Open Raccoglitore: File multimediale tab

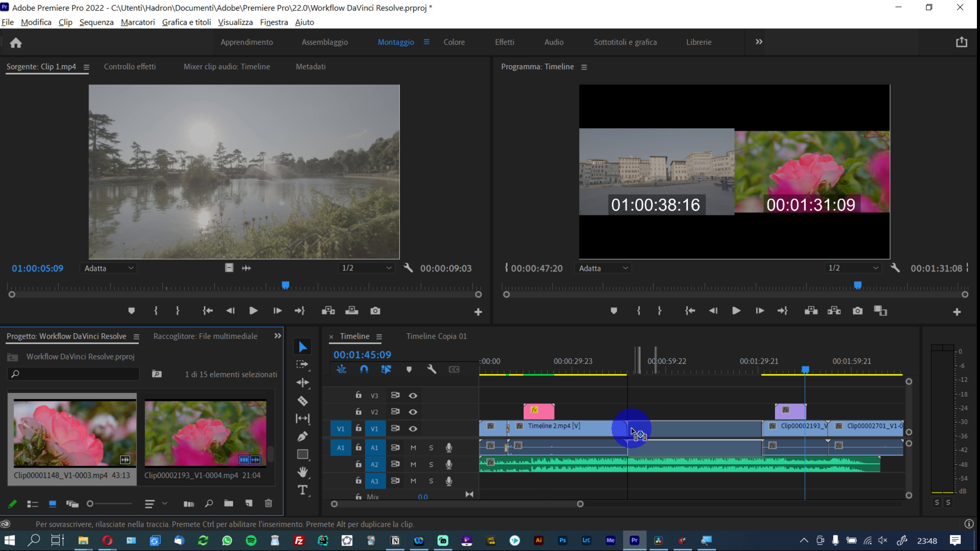pos(205,336)
